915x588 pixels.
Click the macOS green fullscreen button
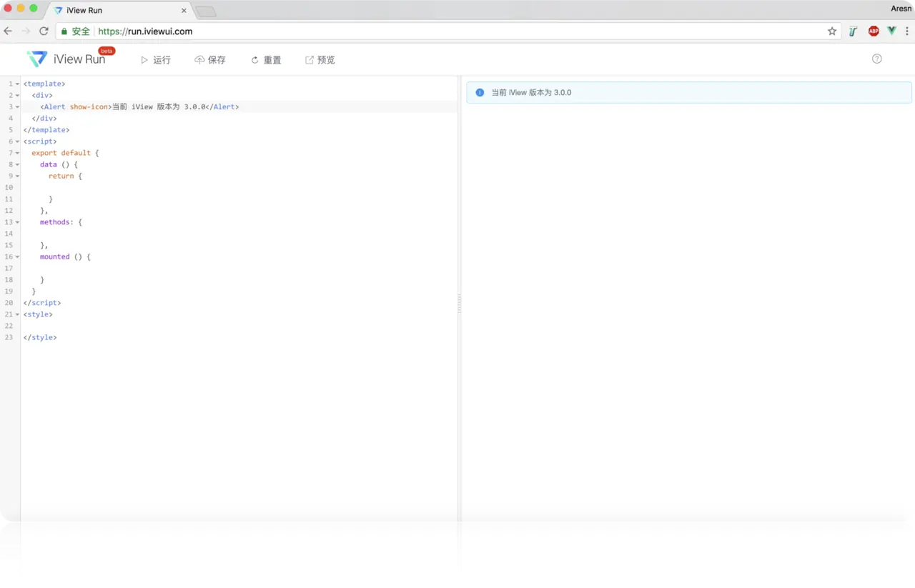(33, 8)
